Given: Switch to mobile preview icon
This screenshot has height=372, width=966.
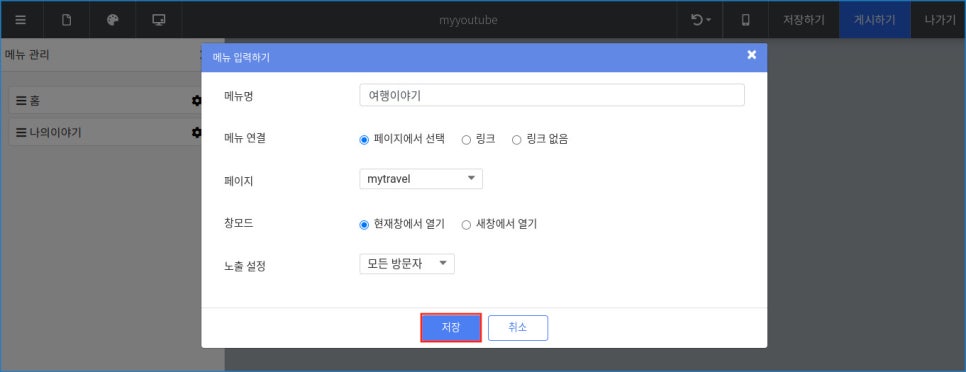Looking at the screenshot, I should (745, 20).
